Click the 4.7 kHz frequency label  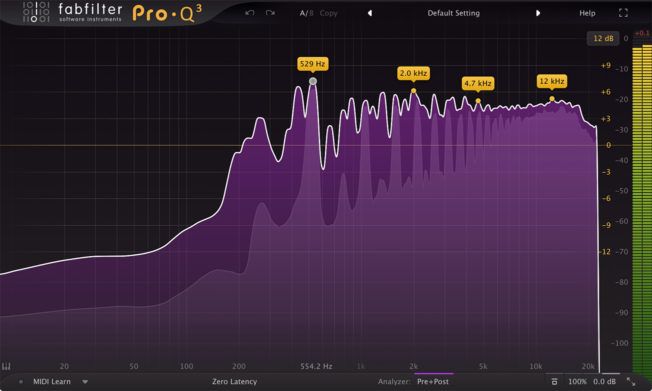click(x=478, y=83)
